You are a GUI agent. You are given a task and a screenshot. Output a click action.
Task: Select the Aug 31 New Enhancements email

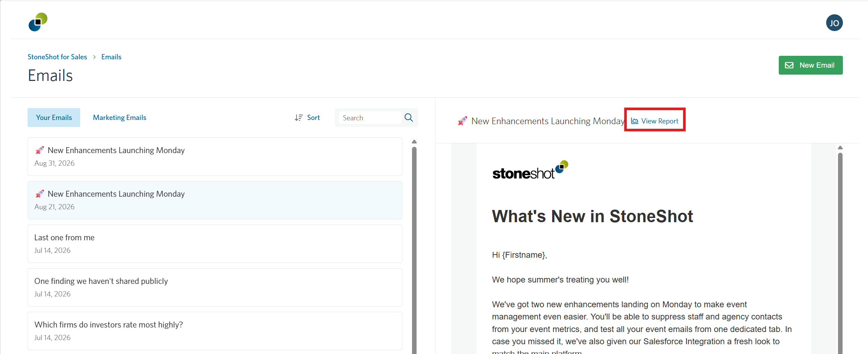click(215, 157)
